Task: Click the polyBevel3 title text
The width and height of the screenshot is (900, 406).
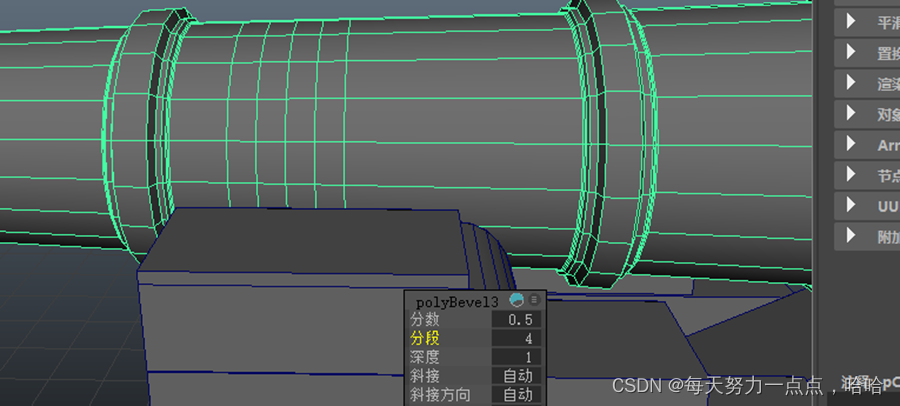Action: 457,302
